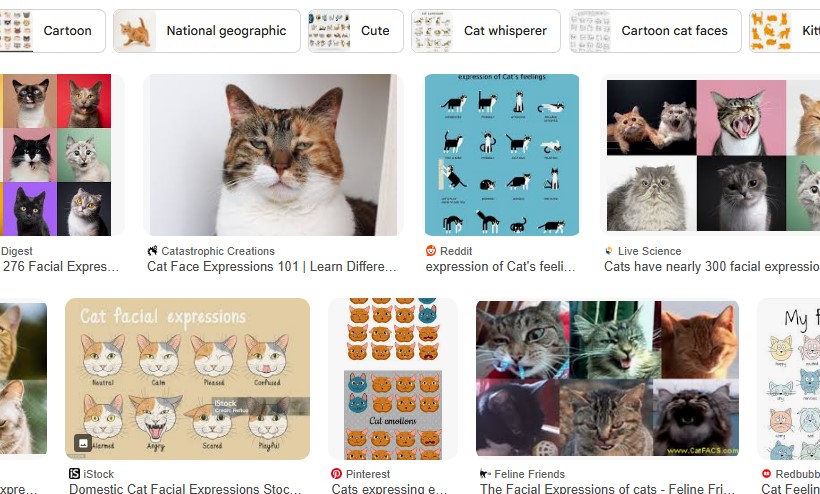Select the Cartoon filter chip
The width and height of the screenshot is (820, 494).
point(50,31)
